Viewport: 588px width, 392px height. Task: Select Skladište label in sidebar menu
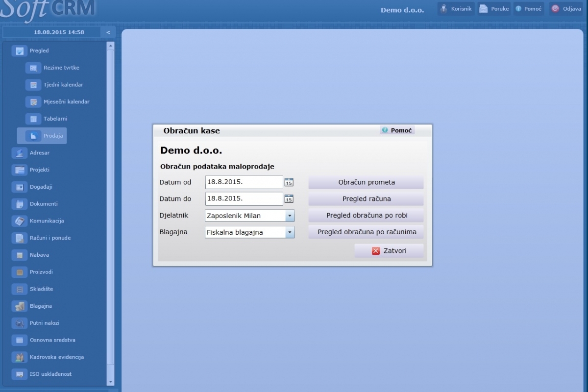point(41,289)
